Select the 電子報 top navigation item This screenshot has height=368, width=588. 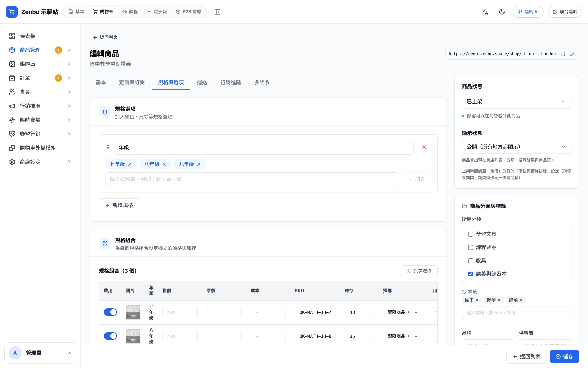157,12
